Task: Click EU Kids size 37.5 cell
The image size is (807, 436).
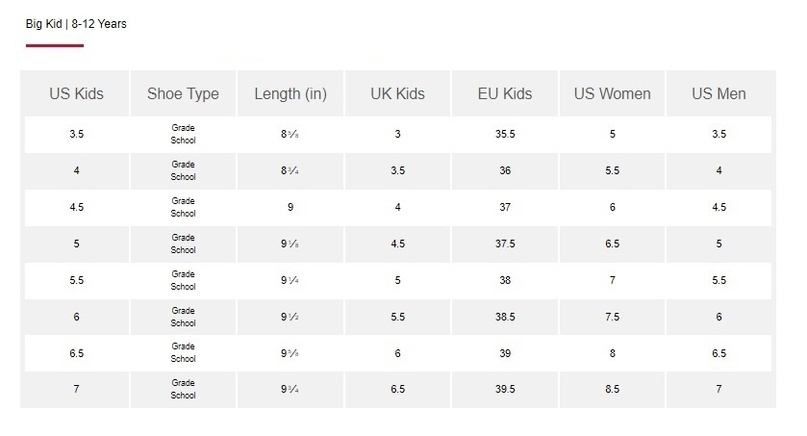Action: click(x=505, y=245)
